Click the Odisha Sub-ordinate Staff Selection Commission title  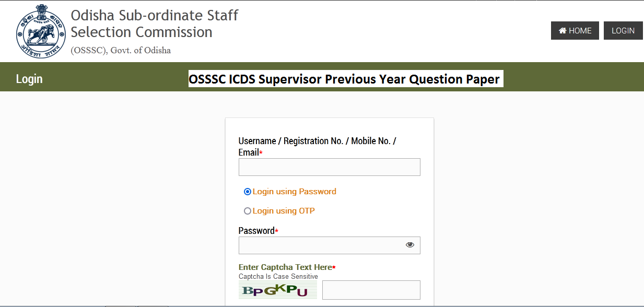pos(153,23)
